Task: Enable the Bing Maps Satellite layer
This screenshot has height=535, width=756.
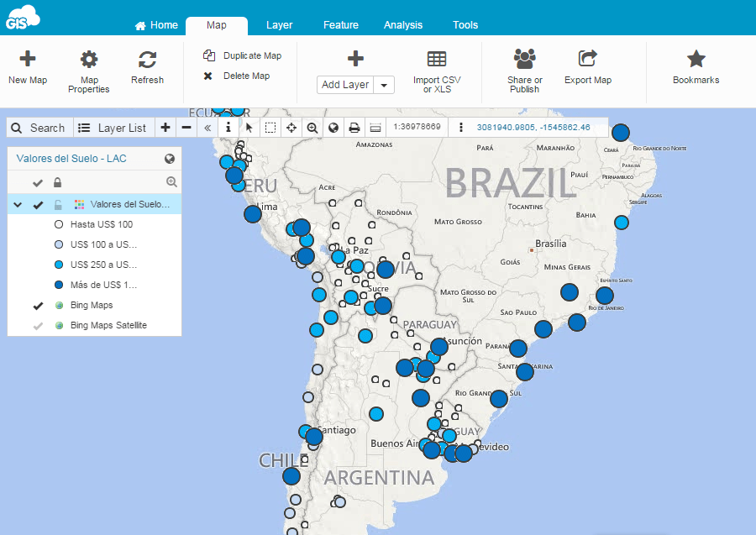Action: tap(37, 324)
